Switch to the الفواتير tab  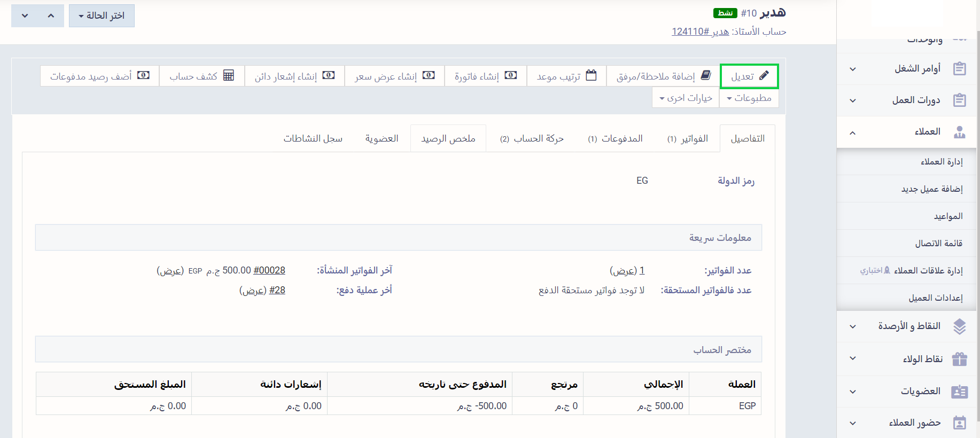click(688, 139)
